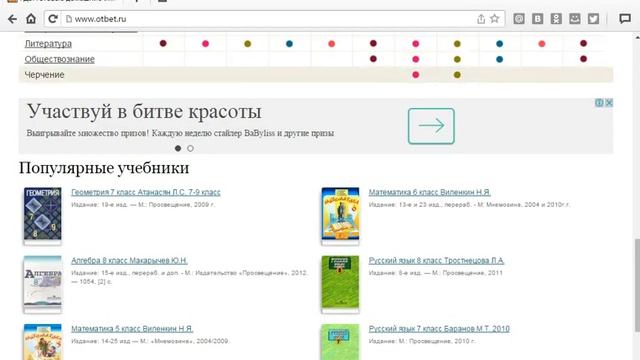Image resolution: width=640 pixels, height=360 pixels.
Task: Open the ad headline Участвуй в битве красоты
Action: [144, 111]
